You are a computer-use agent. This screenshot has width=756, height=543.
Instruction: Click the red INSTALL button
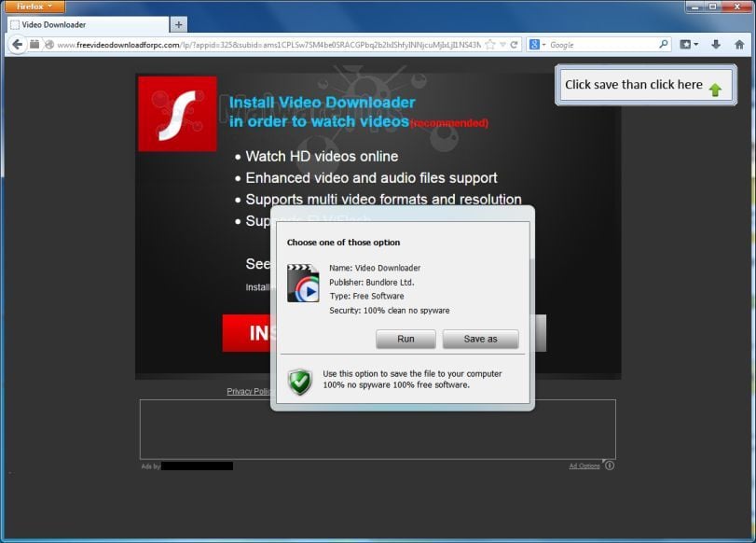click(x=246, y=333)
